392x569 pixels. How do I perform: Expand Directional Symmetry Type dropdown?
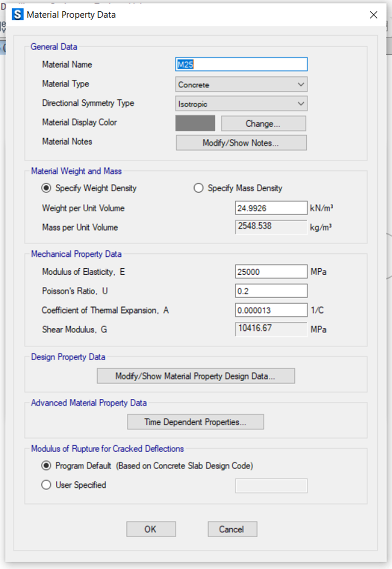[241, 104]
